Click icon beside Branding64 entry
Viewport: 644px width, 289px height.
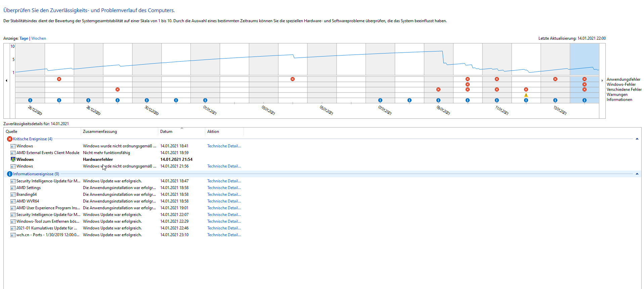coord(13,194)
